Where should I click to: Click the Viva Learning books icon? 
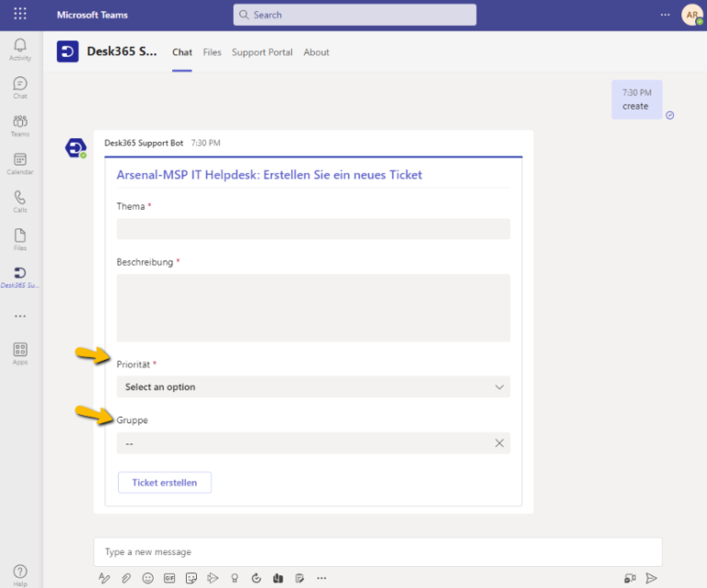point(278,578)
